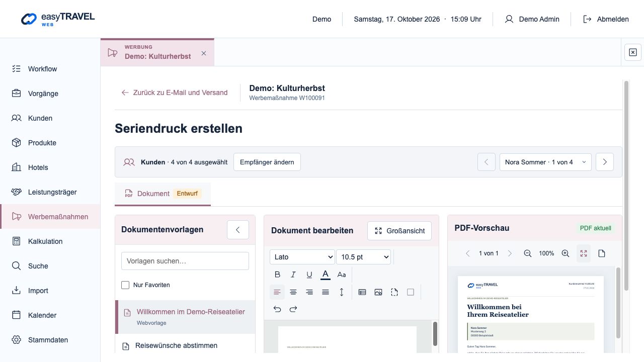Align text left
644x362 pixels.
(x=277, y=292)
